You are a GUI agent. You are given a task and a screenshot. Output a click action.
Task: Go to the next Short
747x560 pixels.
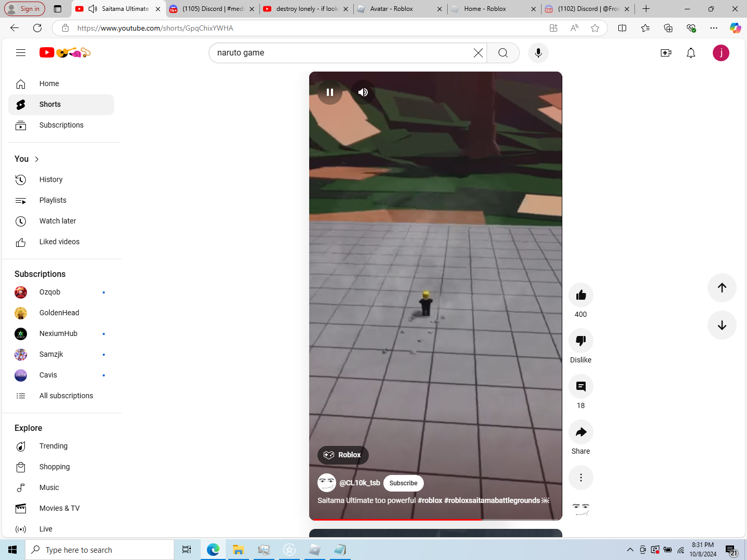coord(722,325)
